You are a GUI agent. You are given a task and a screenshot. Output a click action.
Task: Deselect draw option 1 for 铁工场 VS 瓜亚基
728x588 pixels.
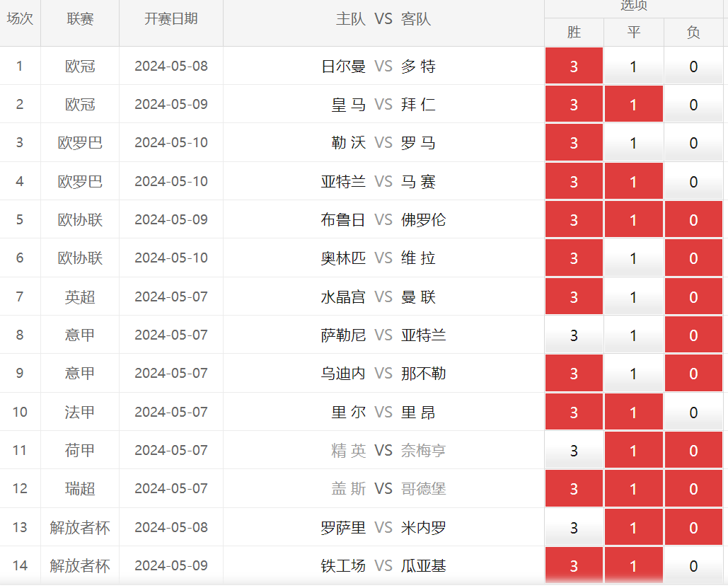(x=633, y=565)
